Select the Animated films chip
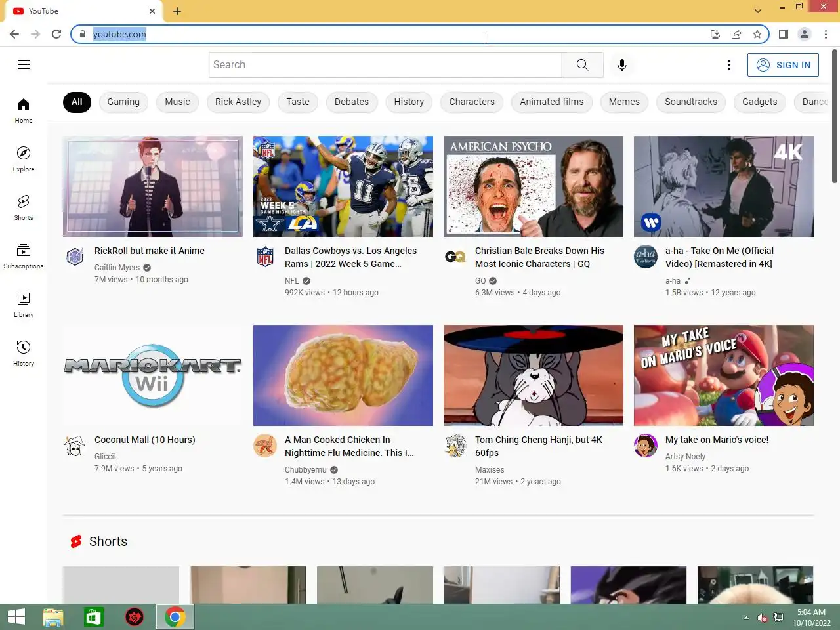Image resolution: width=840 pixels, height=630 pixels. click(552, 102)
